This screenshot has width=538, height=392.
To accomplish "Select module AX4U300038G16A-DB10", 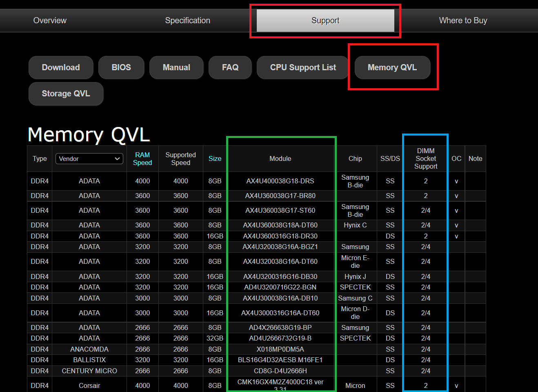I will (280, 298).
